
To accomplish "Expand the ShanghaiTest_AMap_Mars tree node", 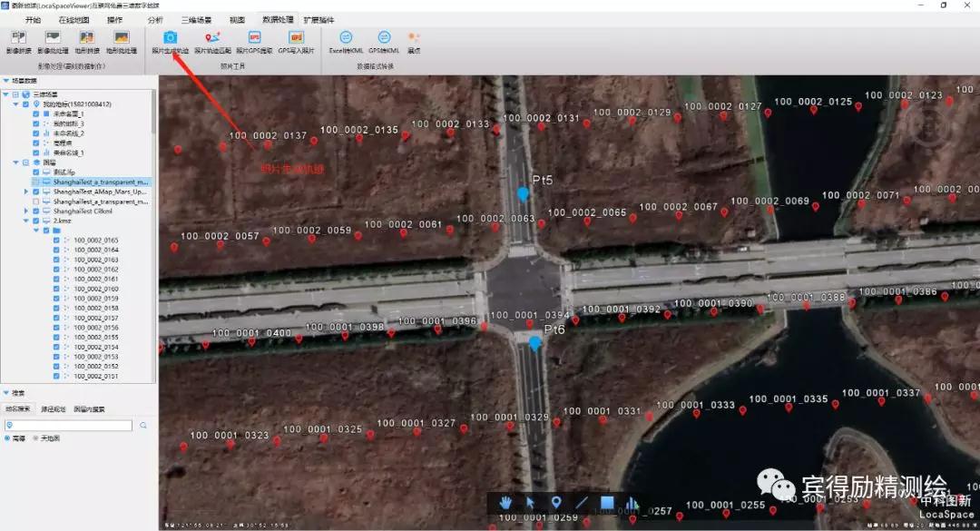I will [x=25, y=192].
